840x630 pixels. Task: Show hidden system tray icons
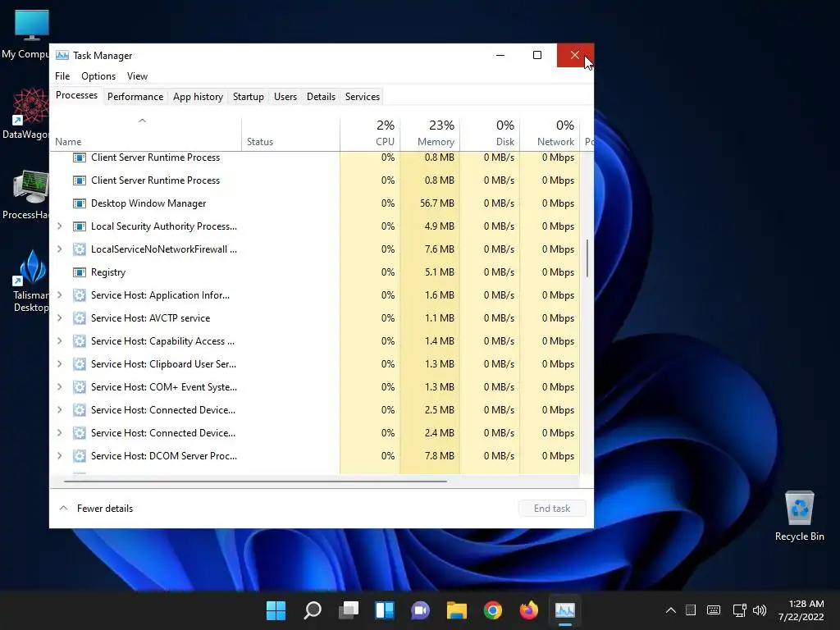coord(671,610)
